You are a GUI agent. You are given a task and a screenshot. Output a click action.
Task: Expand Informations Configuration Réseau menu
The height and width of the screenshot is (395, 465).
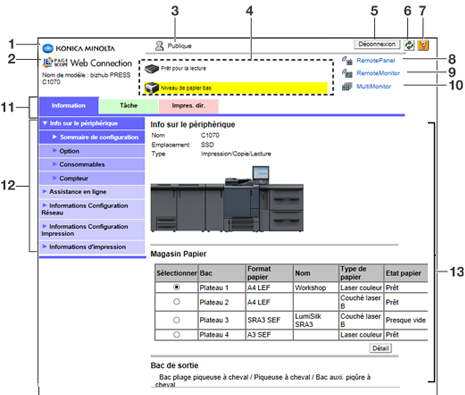[x=92, y=209]
